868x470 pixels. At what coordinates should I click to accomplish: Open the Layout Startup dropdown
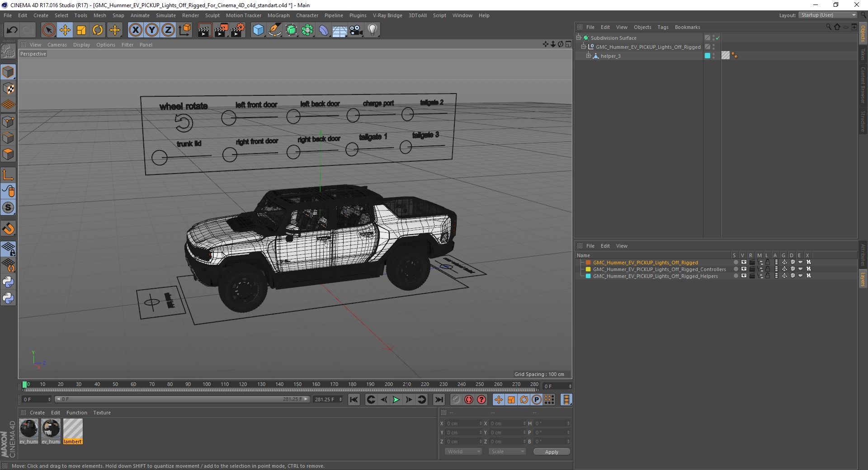point(828,15)
